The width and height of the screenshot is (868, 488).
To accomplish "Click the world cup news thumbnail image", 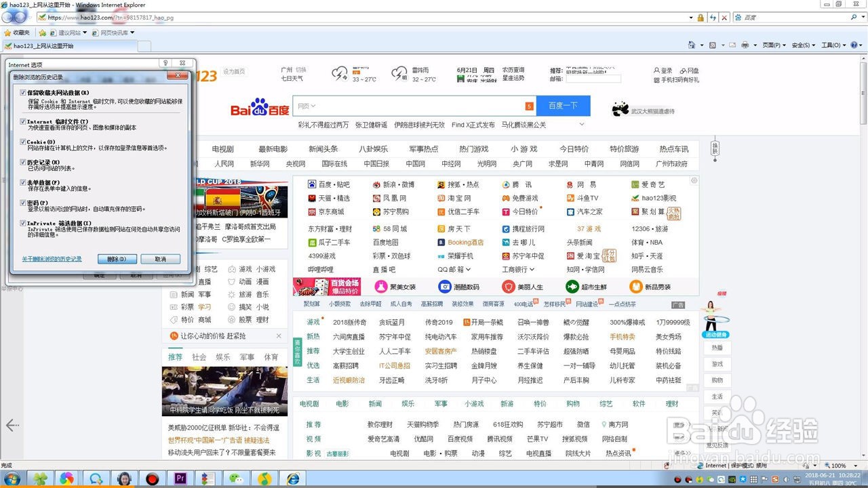I will click(x=241, y=197).
